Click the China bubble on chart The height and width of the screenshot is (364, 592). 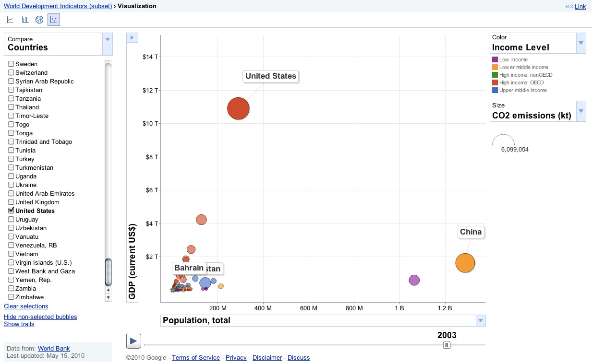click(x=465, y=263)
